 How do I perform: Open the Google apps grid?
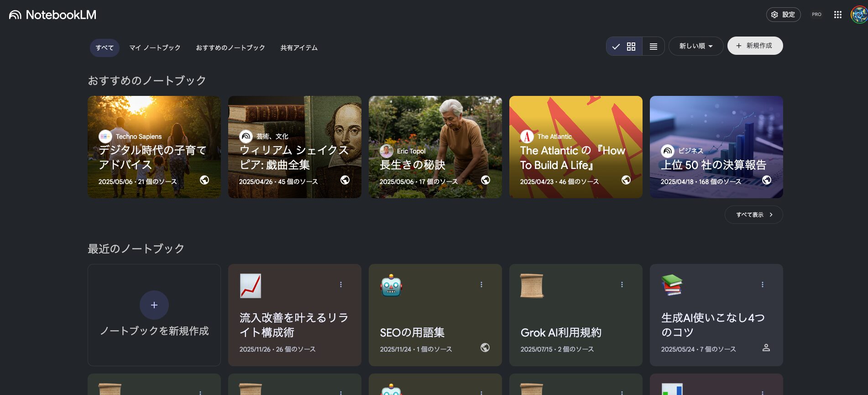point(837,15)
